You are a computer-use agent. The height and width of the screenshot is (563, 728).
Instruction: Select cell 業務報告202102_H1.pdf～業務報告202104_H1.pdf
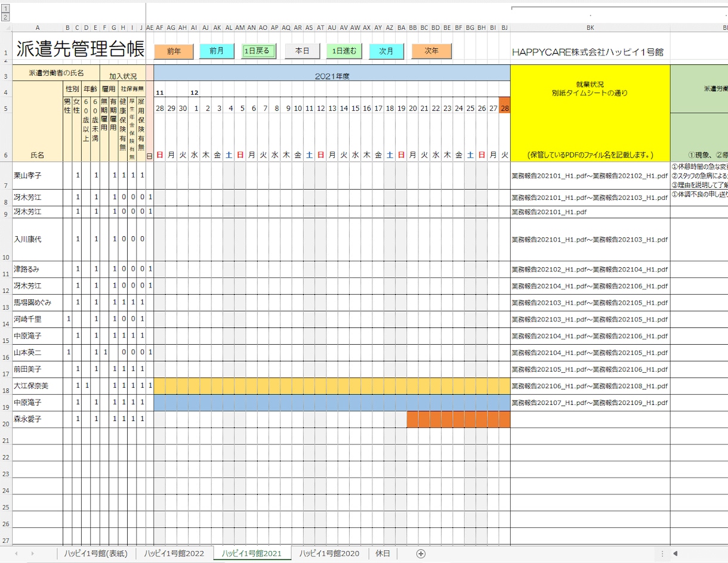tap(590, 269)
